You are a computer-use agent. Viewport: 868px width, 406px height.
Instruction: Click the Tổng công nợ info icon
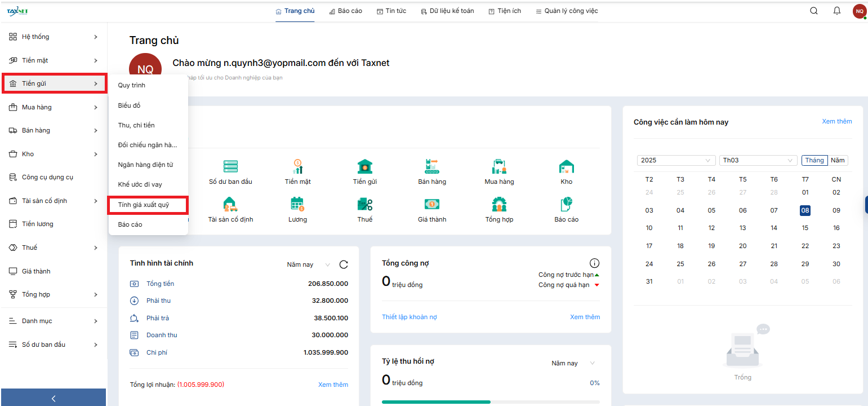tap(594, 263)
